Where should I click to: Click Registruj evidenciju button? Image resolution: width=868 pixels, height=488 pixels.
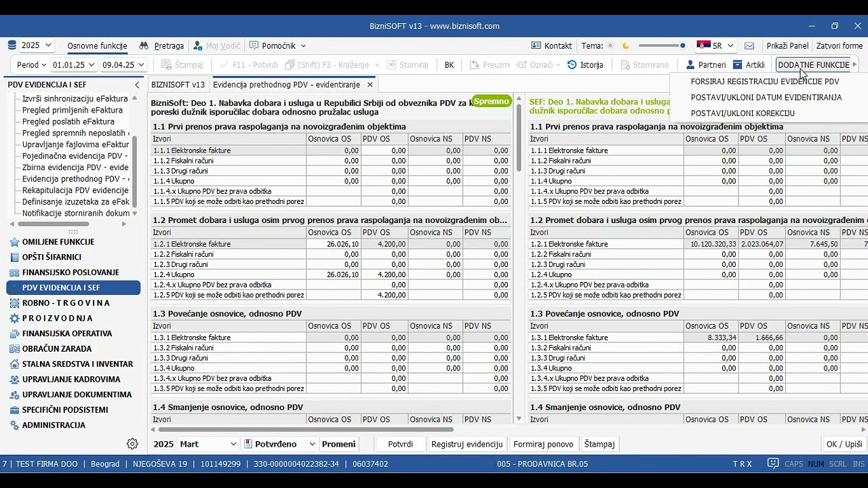tap(467, 444)
